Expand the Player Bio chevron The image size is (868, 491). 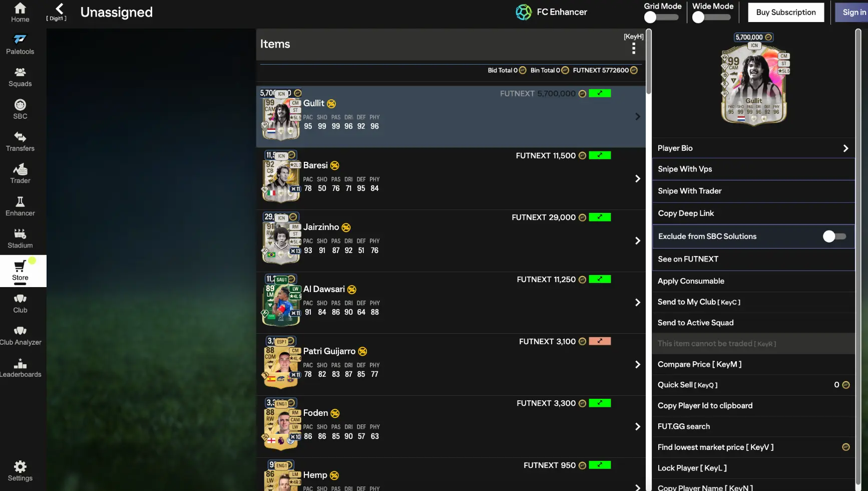click(x=845, y=148)
